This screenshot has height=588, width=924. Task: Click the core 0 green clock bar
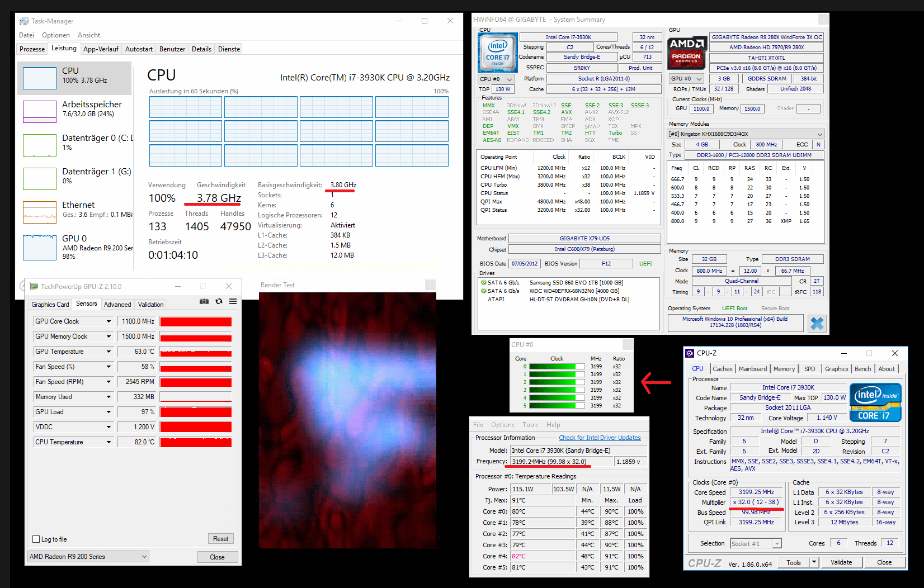tap(557, 367)
